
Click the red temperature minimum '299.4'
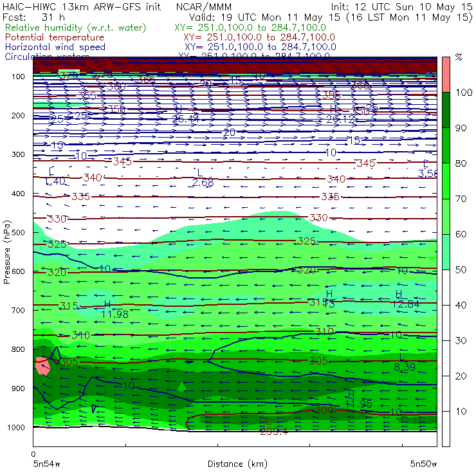273,432
